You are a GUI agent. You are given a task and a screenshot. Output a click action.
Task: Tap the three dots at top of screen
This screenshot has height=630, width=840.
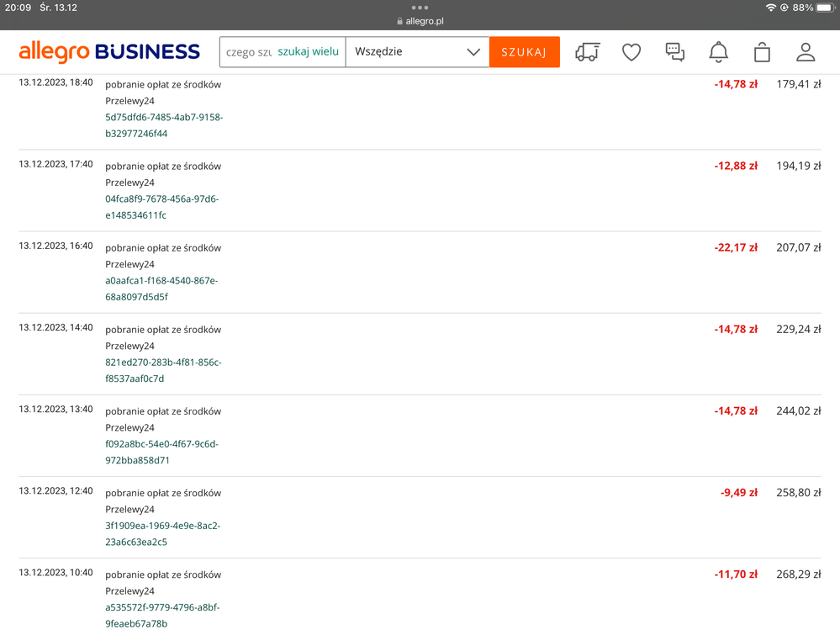click(420, 8)
